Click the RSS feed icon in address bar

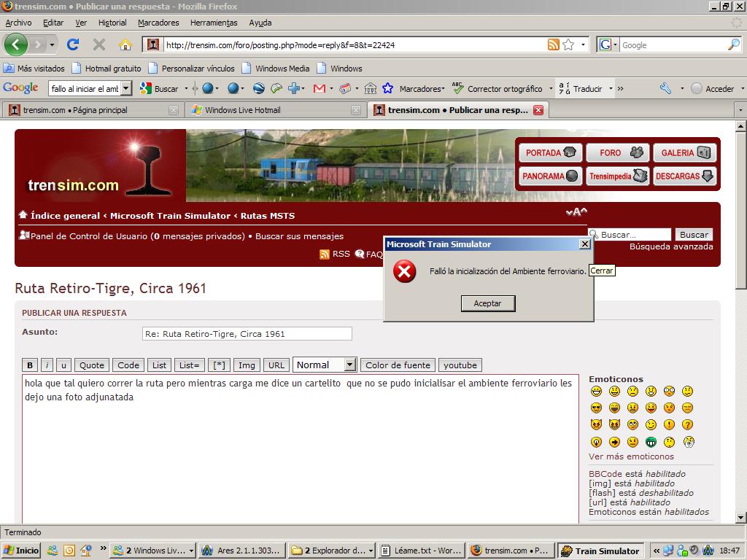554,44
